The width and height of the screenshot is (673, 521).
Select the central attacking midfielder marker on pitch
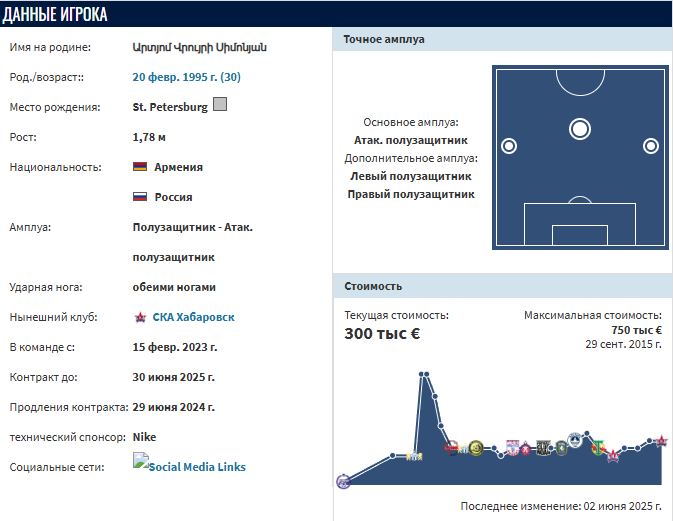pyautogui.click(x=580, y=129)
